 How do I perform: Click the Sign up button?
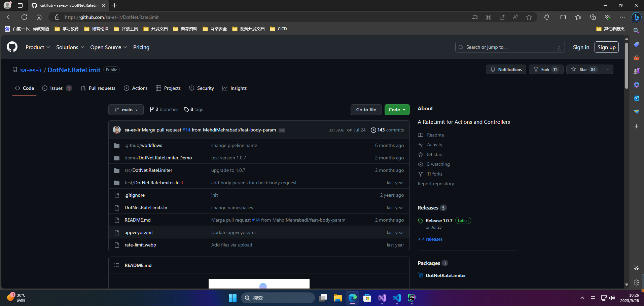[x=607, y=47]
